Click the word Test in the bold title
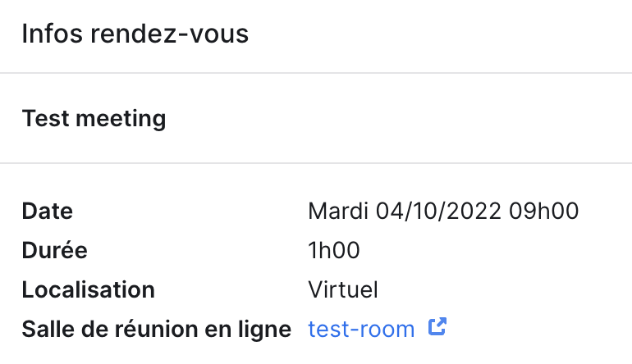 click(x=45, y=118)
